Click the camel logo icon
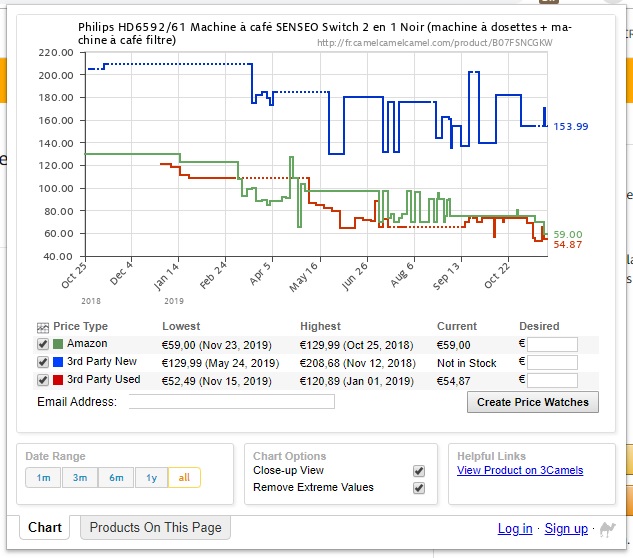The width and height of the screenshot is (633, 558). 607,528
